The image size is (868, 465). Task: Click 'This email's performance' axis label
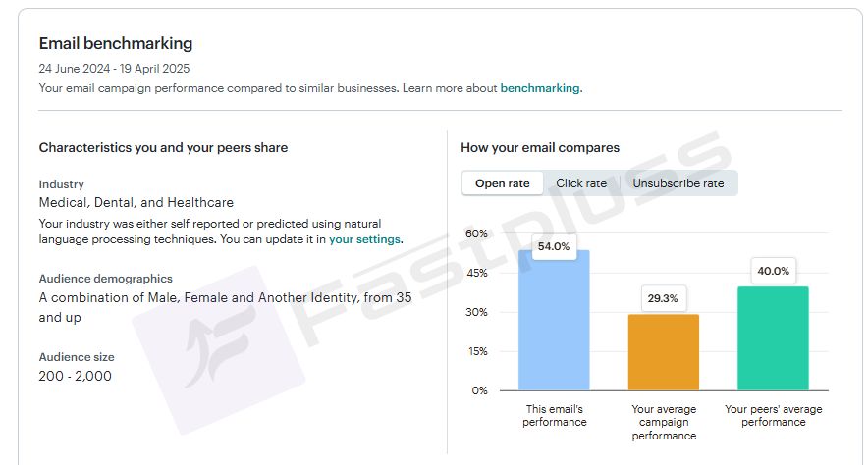554,415
